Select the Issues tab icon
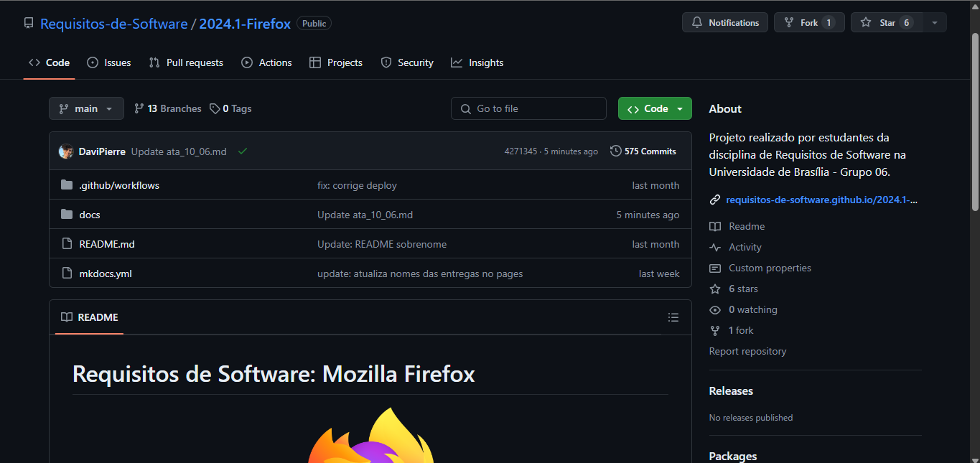This screenshot has height=463, width=980. coord(92,62)
